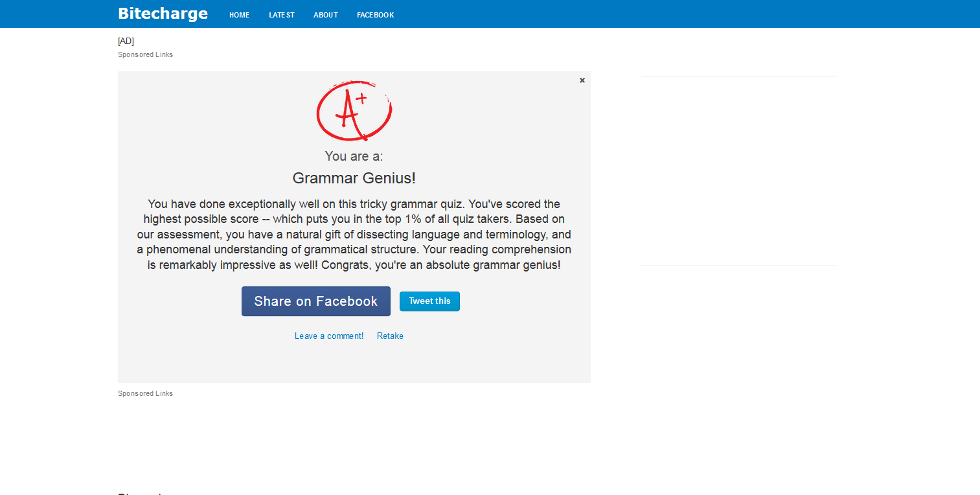Image resolution: width=980 pixels, height=495 pixels.
Task: Visit the FACEBOOK nav link
Action: pos(375,14)
